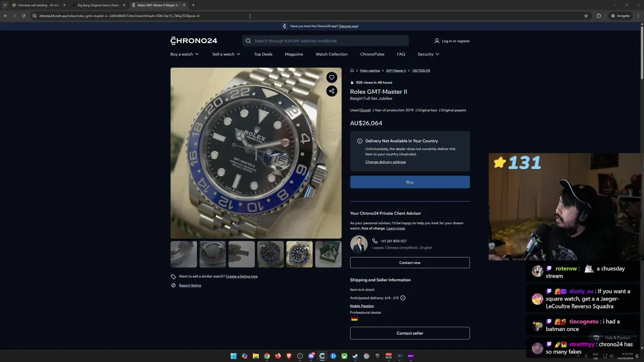Click the Contact now button
Image resolution: width=644 pixels, height=362 pixels.
point(410,262)
